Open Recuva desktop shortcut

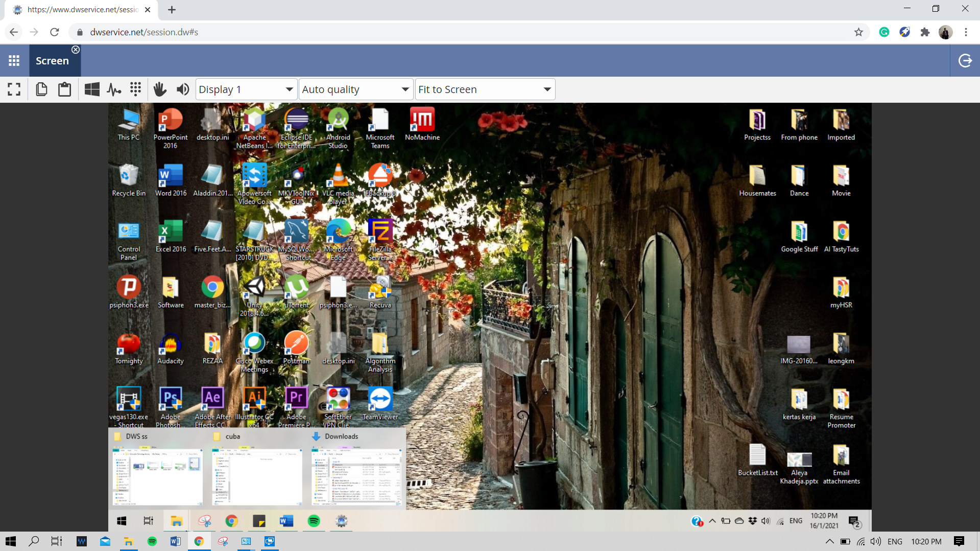click(x=380, y=292)
